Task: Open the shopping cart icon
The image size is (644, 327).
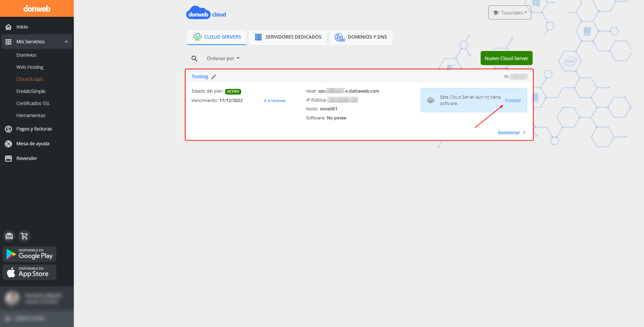Action: pyautogui.click(x=24, y=236)
